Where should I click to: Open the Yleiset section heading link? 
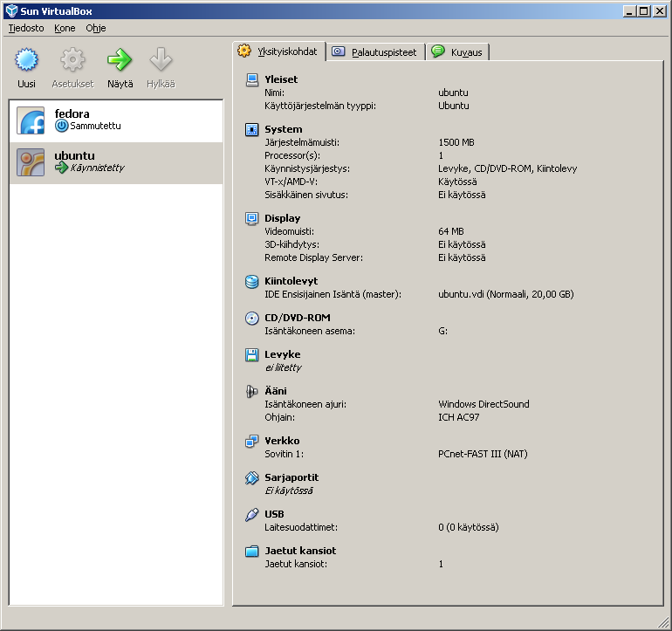pyautogui.click(x=281, y=79)
